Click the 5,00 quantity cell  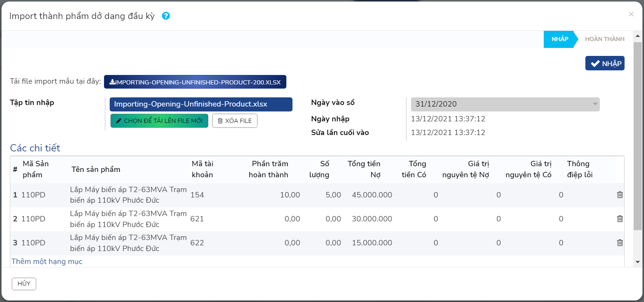pos(333,195)
